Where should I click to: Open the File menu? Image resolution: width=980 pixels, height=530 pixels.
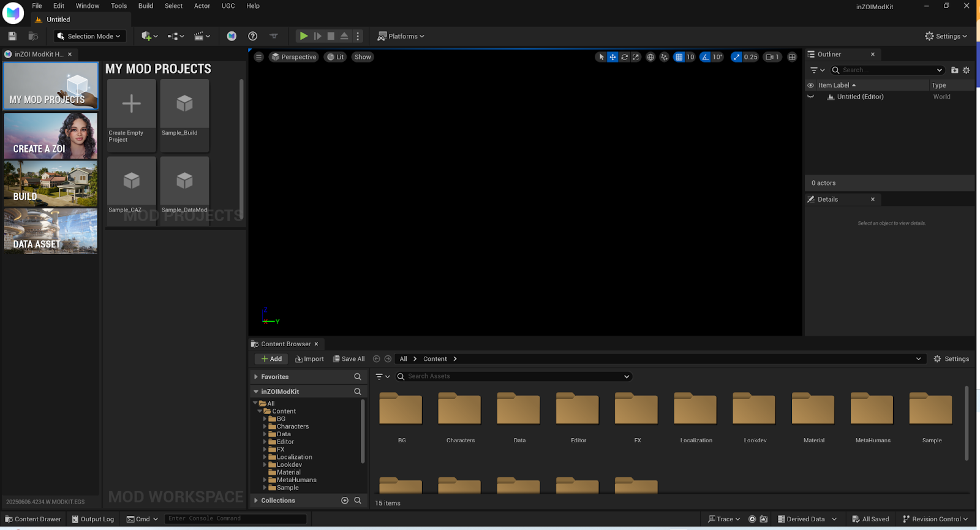click(x=37, y=6)
